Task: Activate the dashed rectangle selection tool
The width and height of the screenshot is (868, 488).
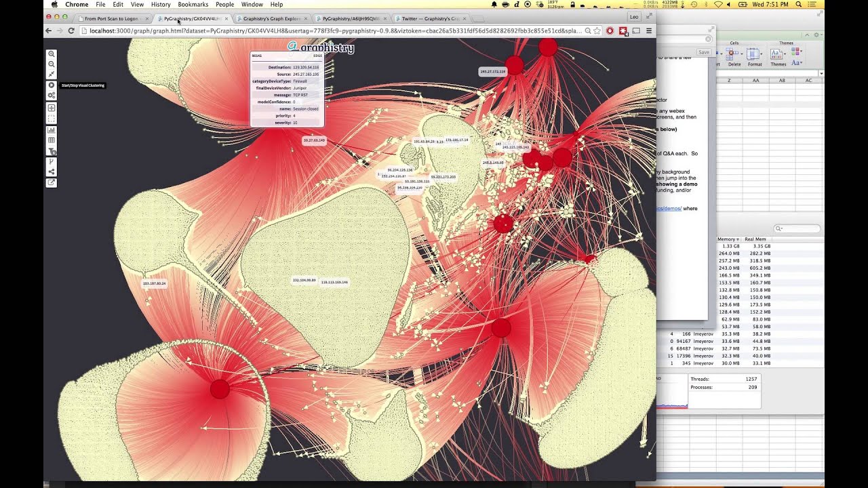Action: coord(51,118)
